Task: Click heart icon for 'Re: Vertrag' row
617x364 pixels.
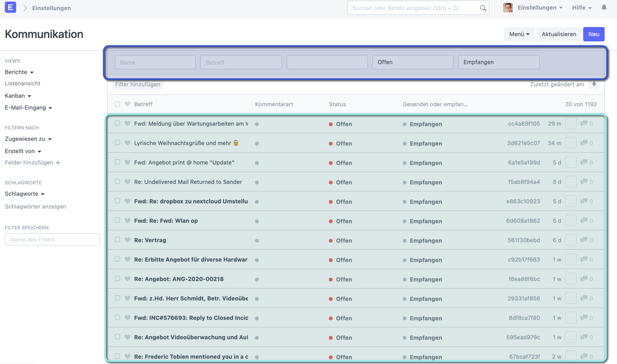Action: (x=127, y=240)
